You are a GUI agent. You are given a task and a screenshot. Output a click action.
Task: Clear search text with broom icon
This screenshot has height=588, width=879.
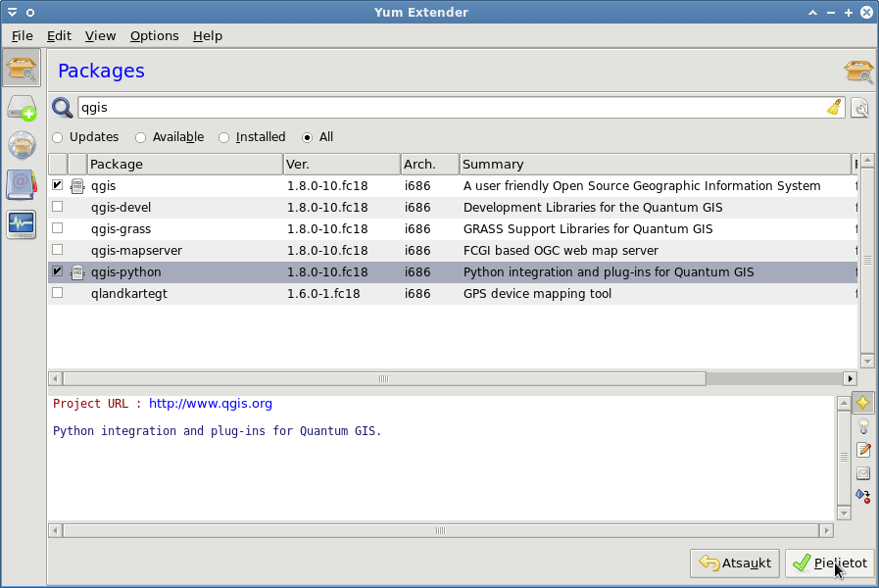click(x=834, y=107)
